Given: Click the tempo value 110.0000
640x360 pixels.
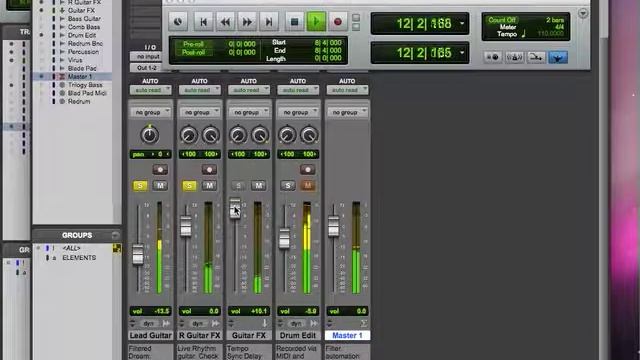Looking at the screenshot, I should (x=549, y=34).
